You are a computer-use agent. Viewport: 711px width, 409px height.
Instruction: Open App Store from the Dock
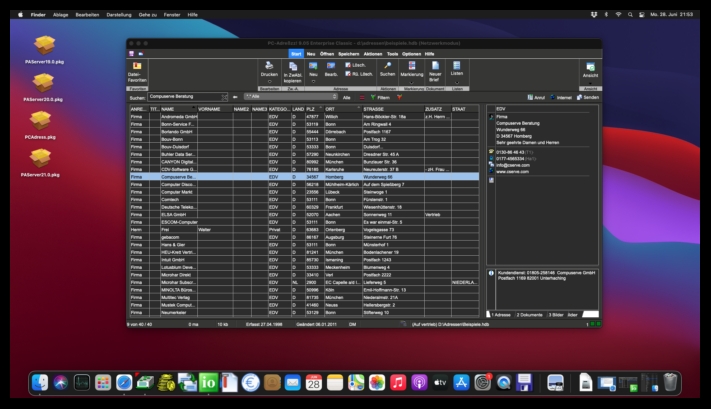click(461, 383)
